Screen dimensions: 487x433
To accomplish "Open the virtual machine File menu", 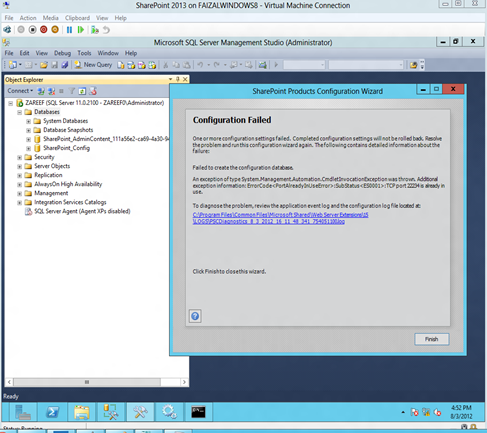I will [9, 18].
